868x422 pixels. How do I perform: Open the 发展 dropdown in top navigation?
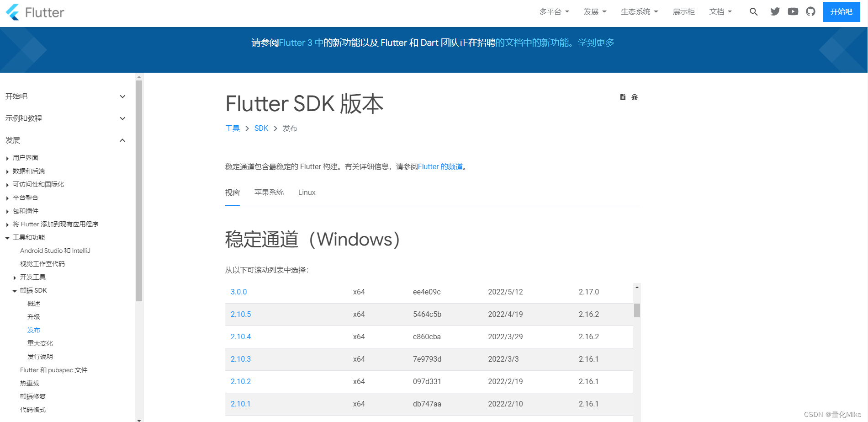595,12
